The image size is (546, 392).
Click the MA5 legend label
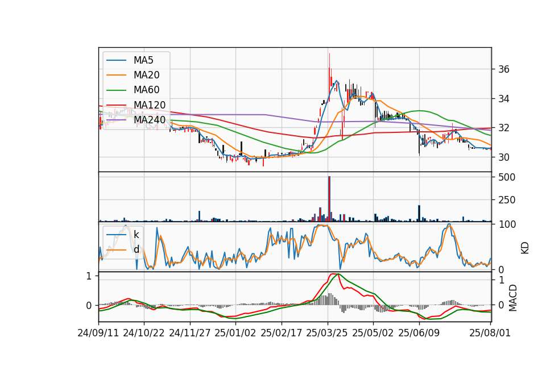143,60
